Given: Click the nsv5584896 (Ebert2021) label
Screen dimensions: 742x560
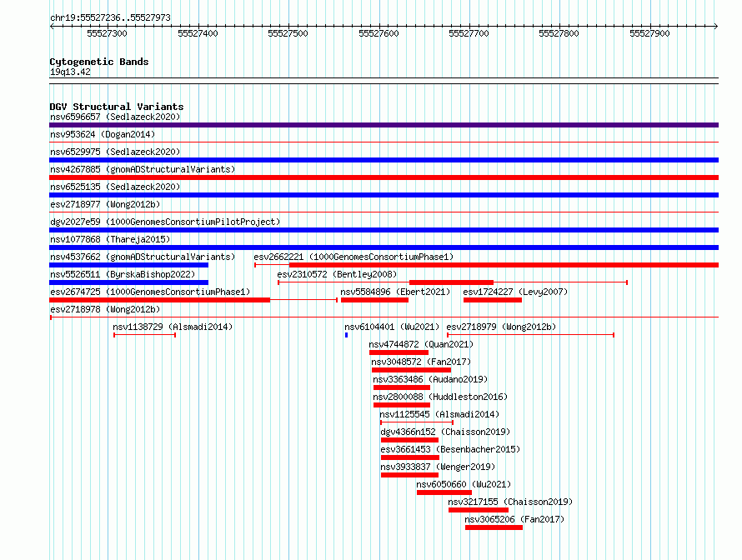Looking at the screenshot, I should (x=396, y=292).
